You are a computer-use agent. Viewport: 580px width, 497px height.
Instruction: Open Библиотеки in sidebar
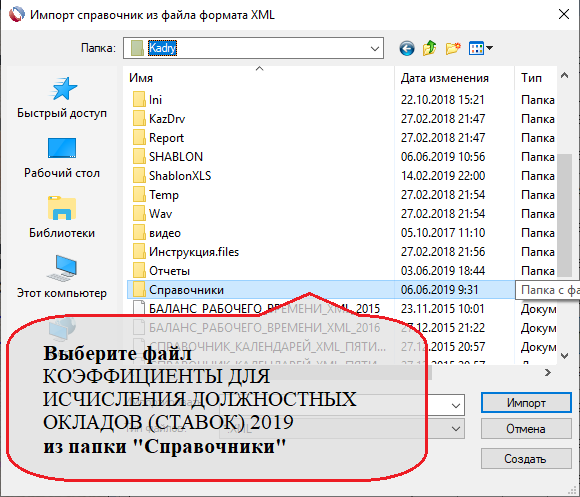[62, 218]
